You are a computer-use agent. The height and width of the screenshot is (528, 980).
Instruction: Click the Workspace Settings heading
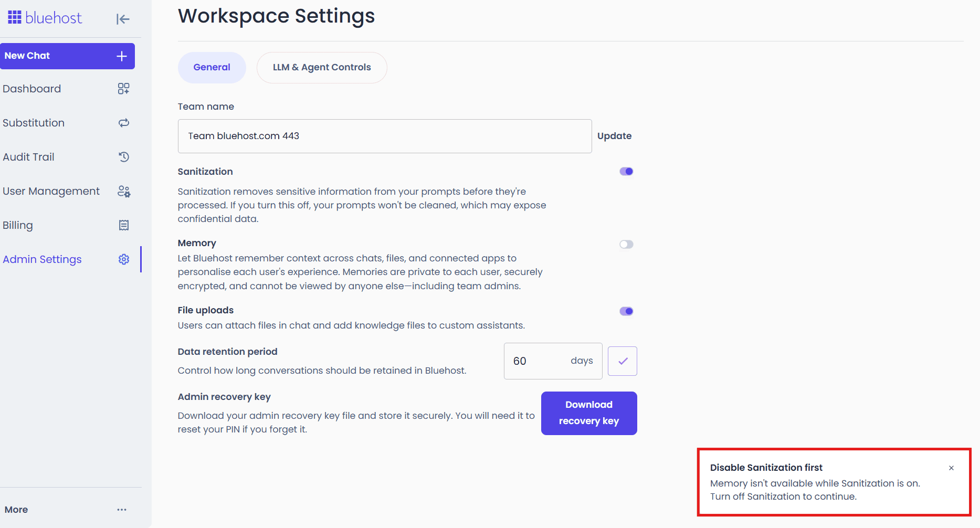pyautogui.click(x=277, y=16)
